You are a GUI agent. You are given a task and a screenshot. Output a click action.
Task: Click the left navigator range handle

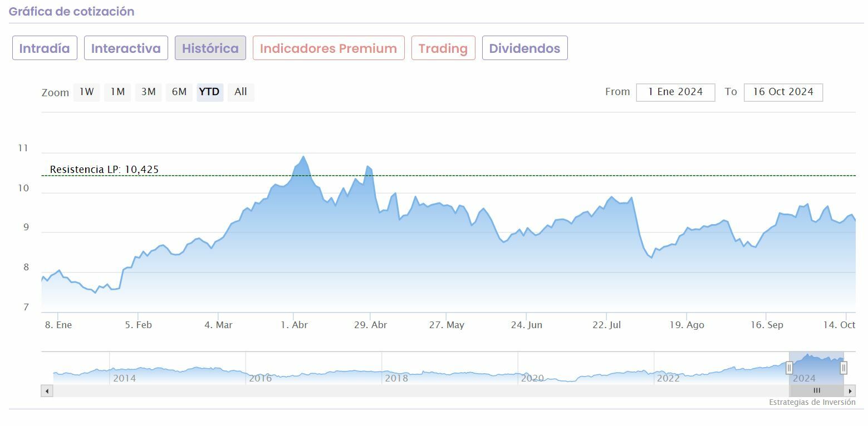pyautogui.click(x=789, y=368)
